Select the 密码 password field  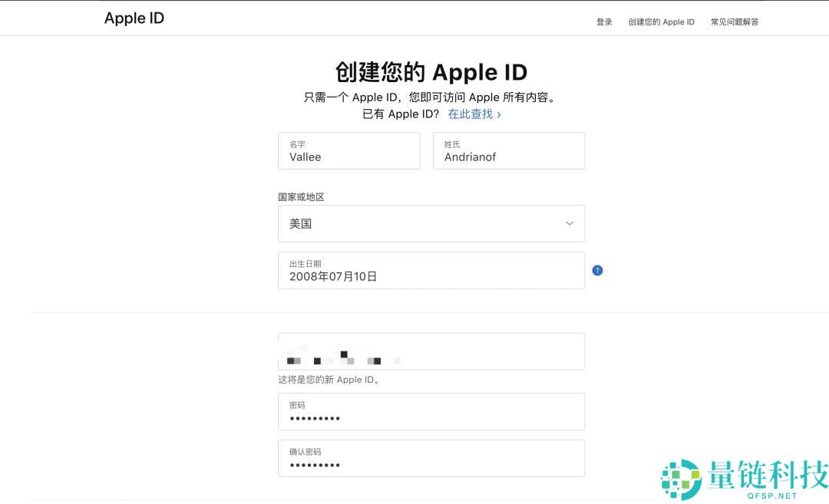(x=431, y=411)
